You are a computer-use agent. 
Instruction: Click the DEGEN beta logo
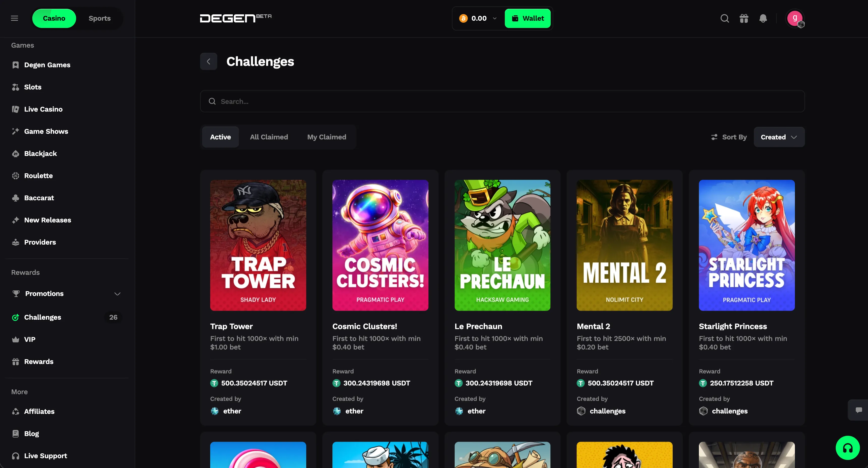coord(236,18)
